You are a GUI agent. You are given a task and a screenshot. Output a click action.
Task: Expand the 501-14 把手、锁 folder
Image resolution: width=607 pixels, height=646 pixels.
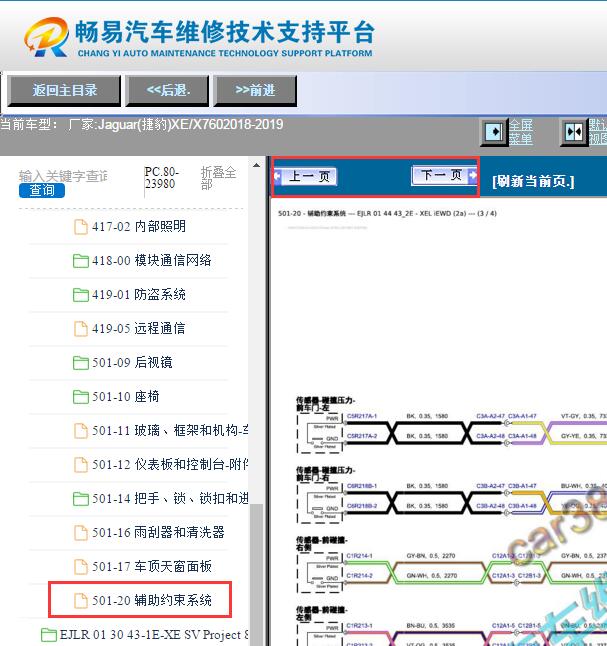click(170, 499)
